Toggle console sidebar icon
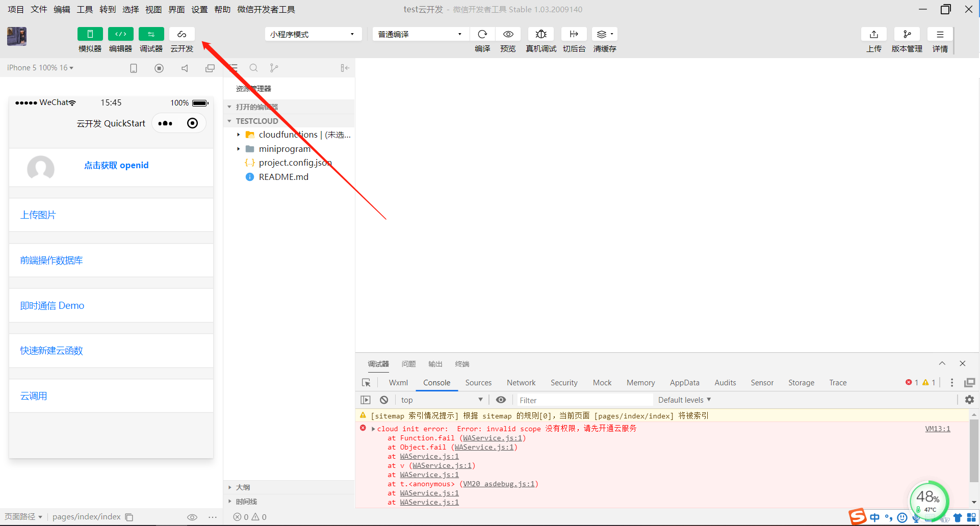Viewport: 980px width, 526px height. pyautogui.click(x=366, y=400)
